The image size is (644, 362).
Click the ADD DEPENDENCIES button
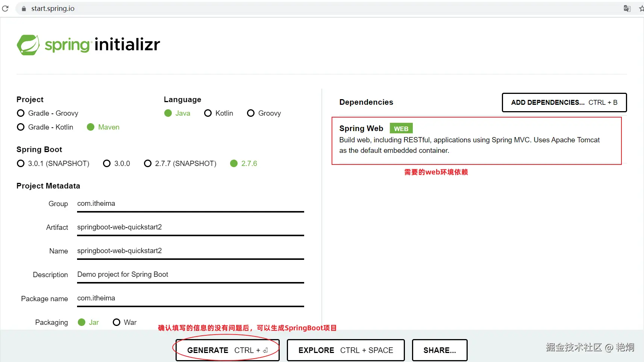click(x=564, y=103)
